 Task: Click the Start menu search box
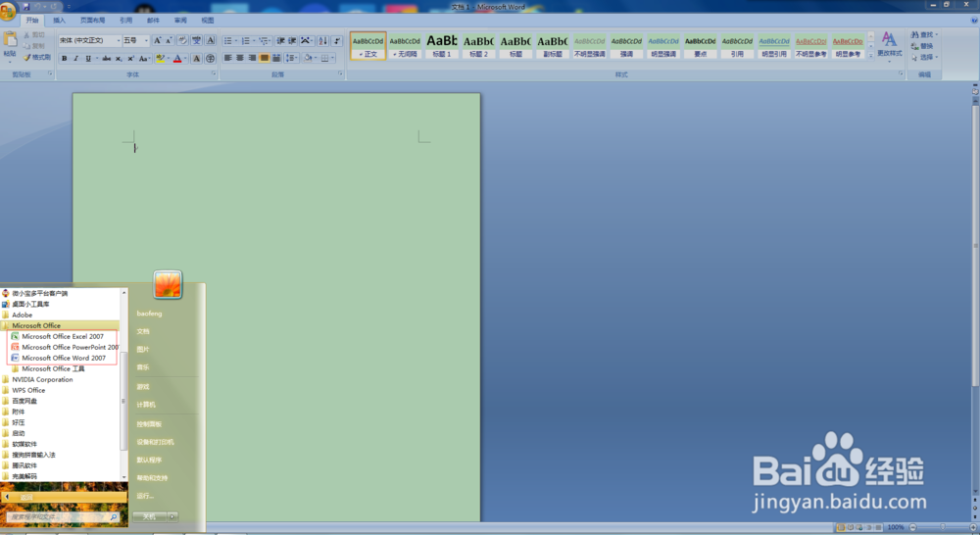pyautogui.click(x=62, y=517)
